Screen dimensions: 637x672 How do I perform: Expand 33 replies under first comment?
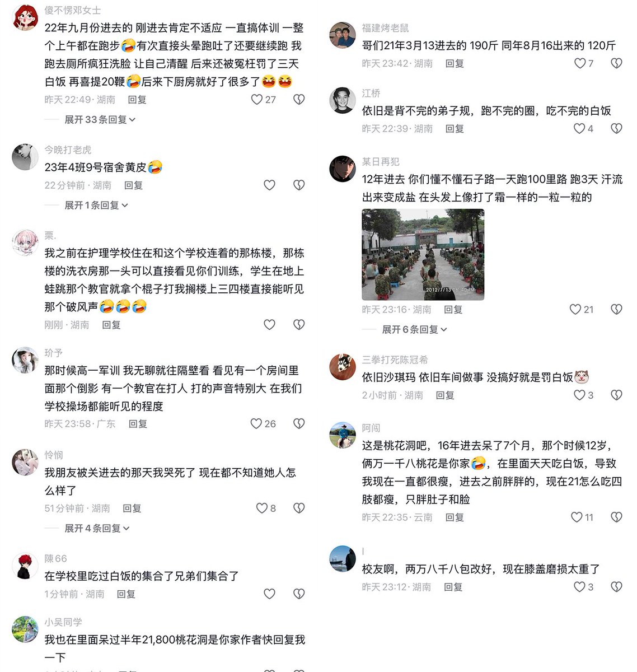point(100,120)
